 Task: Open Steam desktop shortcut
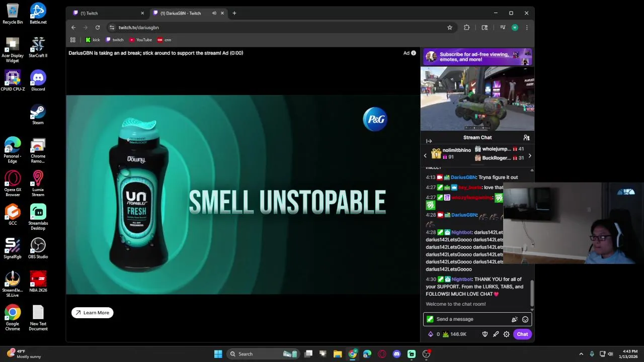pyautogui.click(x=38, y=114)
